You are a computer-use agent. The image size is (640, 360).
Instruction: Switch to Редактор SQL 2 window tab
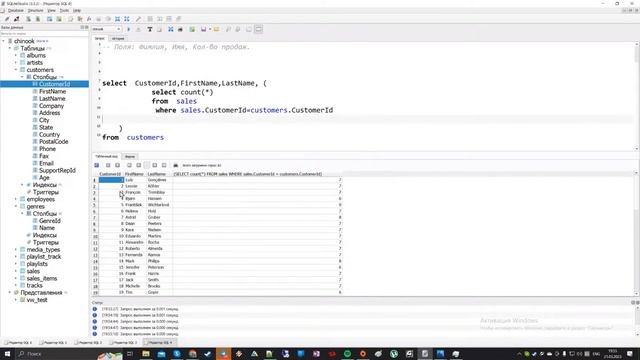(89, 342)
